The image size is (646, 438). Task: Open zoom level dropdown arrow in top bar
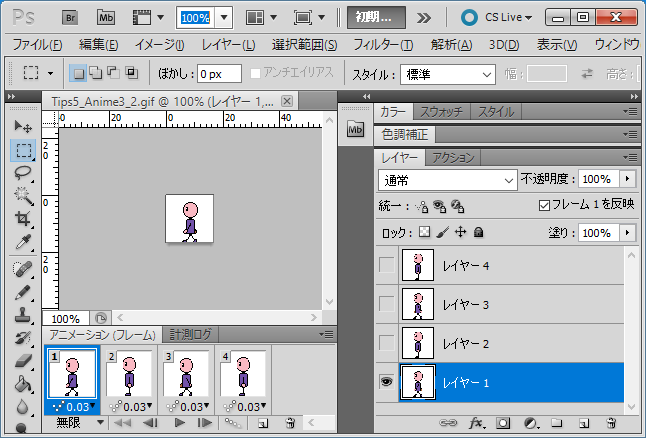(x=224, y=18)
